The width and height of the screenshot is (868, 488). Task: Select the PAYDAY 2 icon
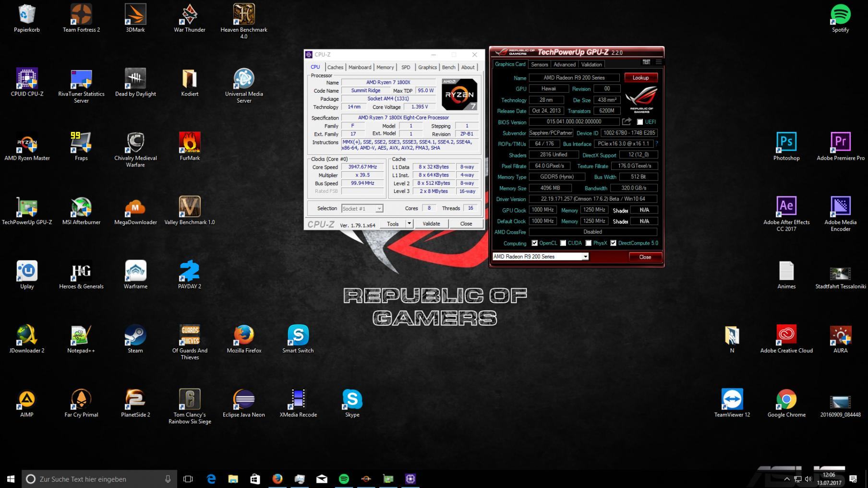pos(190,275)
